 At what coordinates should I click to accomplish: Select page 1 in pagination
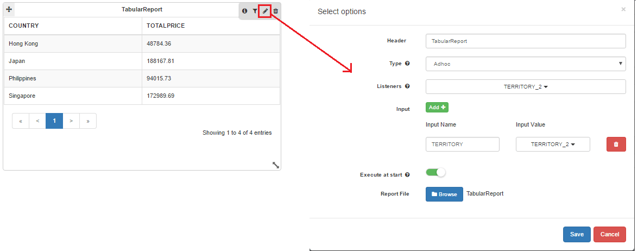click(54, 121)
